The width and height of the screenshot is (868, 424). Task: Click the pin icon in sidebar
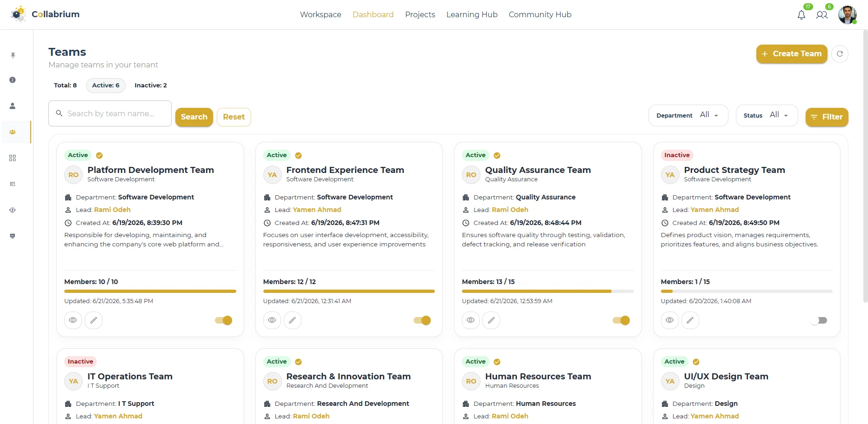[x=13, y=56]
